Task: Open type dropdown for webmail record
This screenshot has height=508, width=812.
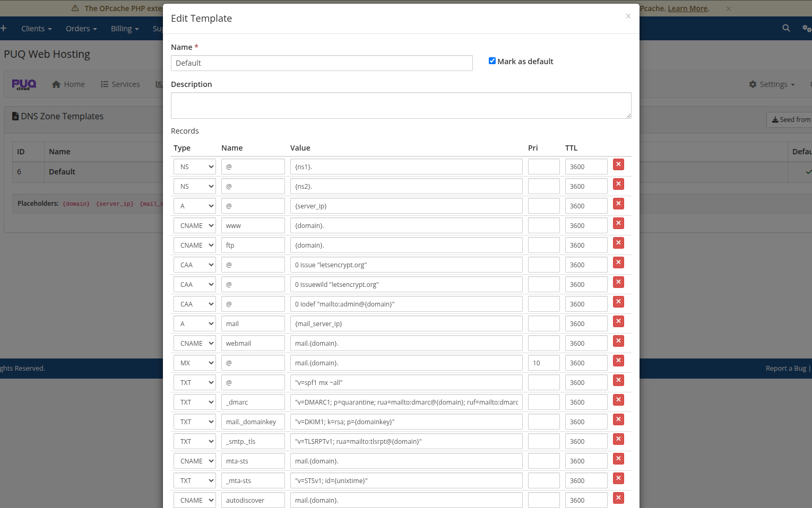Action: pyautogui.click(x=195, y=343)
